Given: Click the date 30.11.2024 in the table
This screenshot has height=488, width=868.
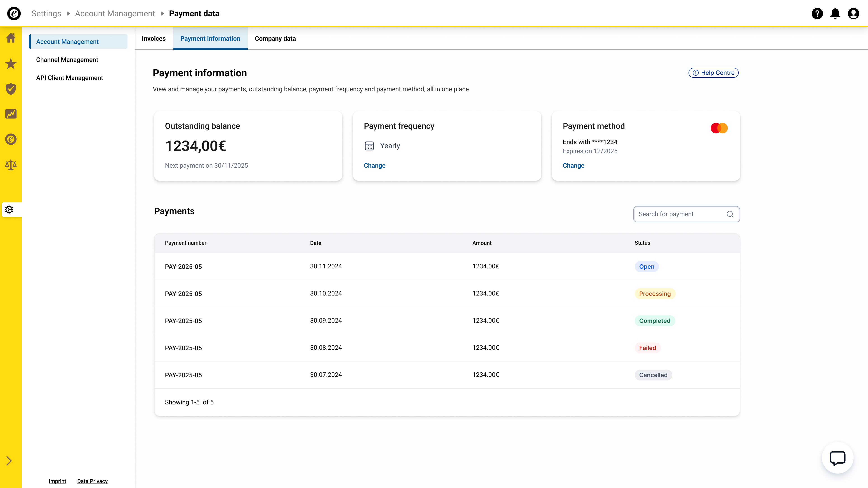Looking at the screenshot, I should 326,266.
